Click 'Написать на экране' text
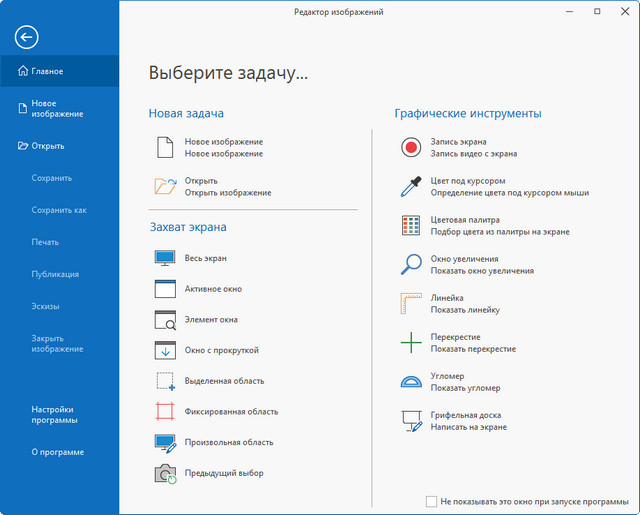Viewport: 640px width, 515px height. click(469, 427)
